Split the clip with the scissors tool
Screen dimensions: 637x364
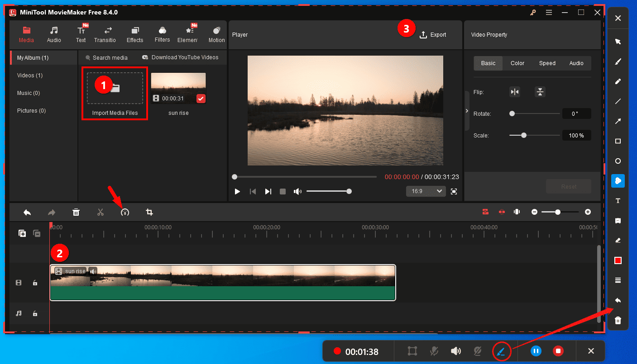100,212
